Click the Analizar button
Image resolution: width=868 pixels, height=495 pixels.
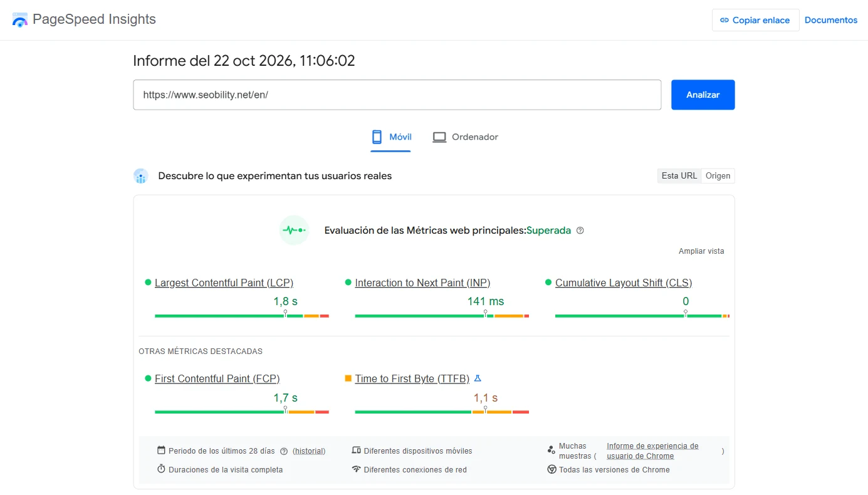pos(703,95)
